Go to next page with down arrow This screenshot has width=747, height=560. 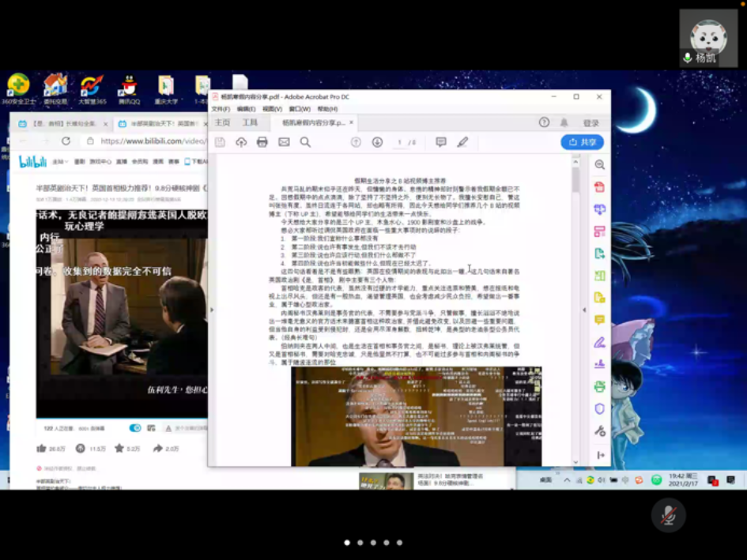tap(377, 142)
